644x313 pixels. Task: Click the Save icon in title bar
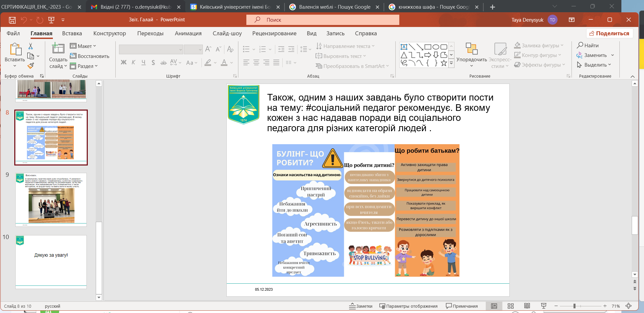click(12, 20)
